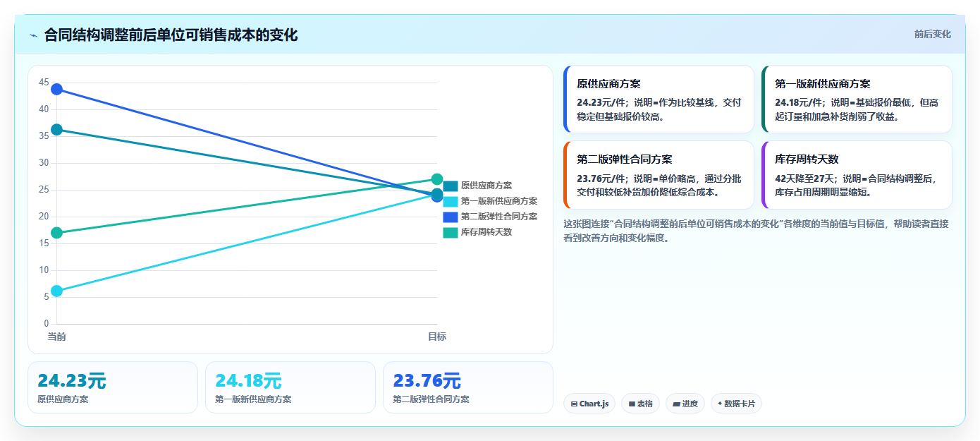Click the chart title 合同结构调整前后单位可销售成本的变化
Image resolution: width=980 pixels, height=441 pixels.
click(171, 35)
